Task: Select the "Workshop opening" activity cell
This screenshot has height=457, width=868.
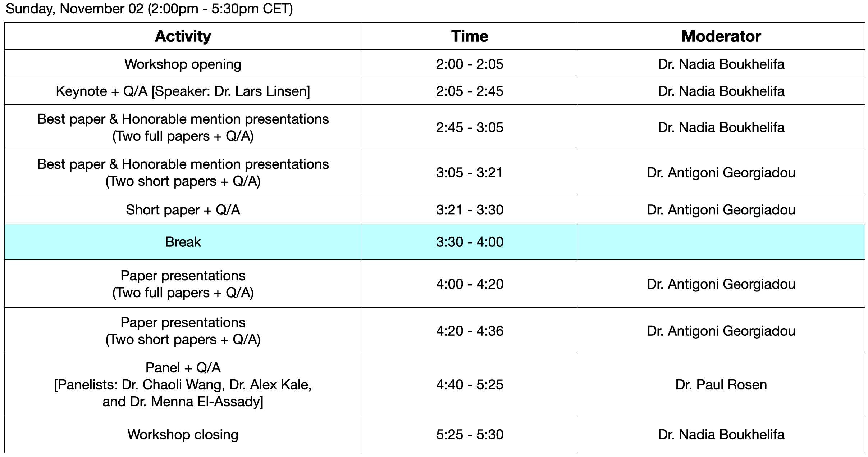Action: 183,64
